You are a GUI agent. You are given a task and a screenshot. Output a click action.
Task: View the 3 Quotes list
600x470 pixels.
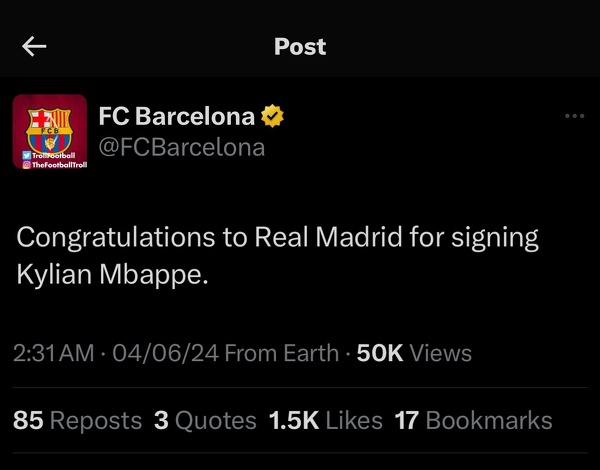[206, 421]
